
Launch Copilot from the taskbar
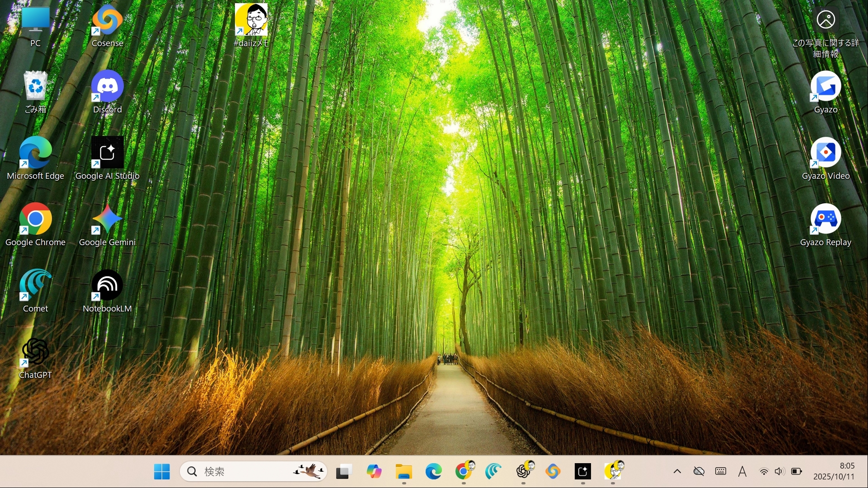tap(374, 472)
